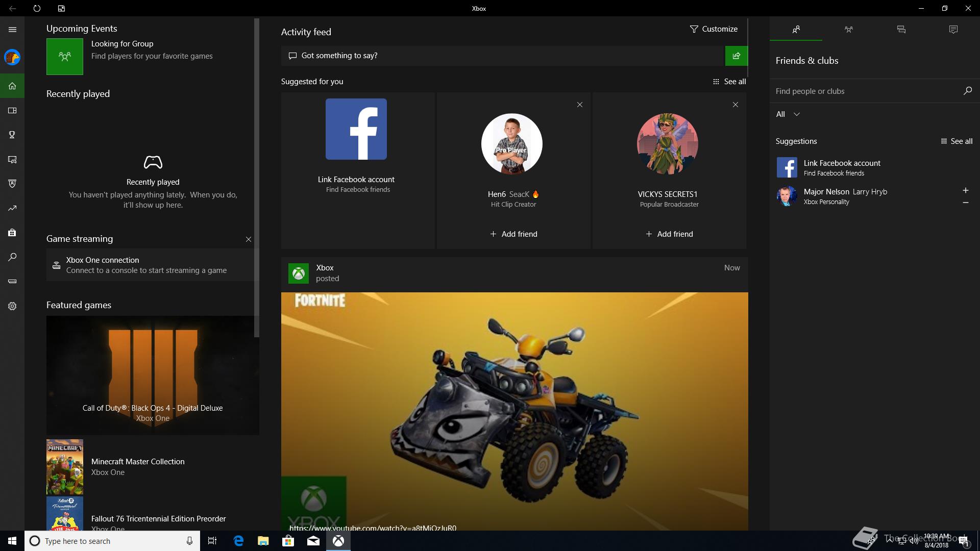Open Microsoft Store bag icon in sidebar
Image resolution: width=980 pixels, height=551 pixels.
[x=12, y=233]
